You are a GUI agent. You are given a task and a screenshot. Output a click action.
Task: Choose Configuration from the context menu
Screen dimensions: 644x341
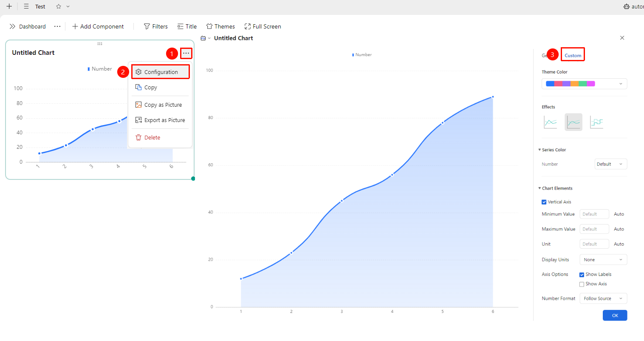(x=161, y=72)
